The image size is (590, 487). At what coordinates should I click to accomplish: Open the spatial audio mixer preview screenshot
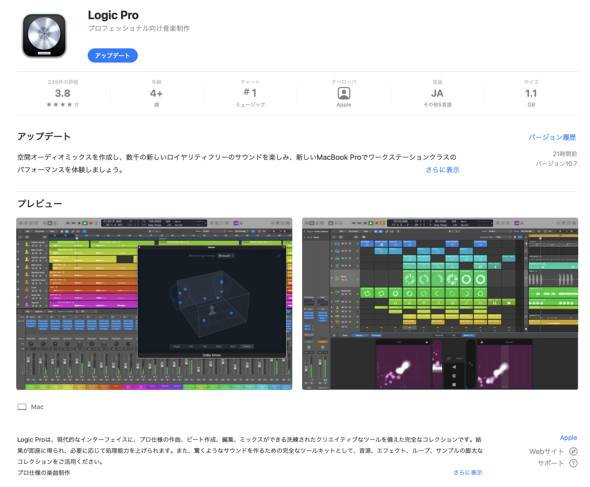[154, 304]
